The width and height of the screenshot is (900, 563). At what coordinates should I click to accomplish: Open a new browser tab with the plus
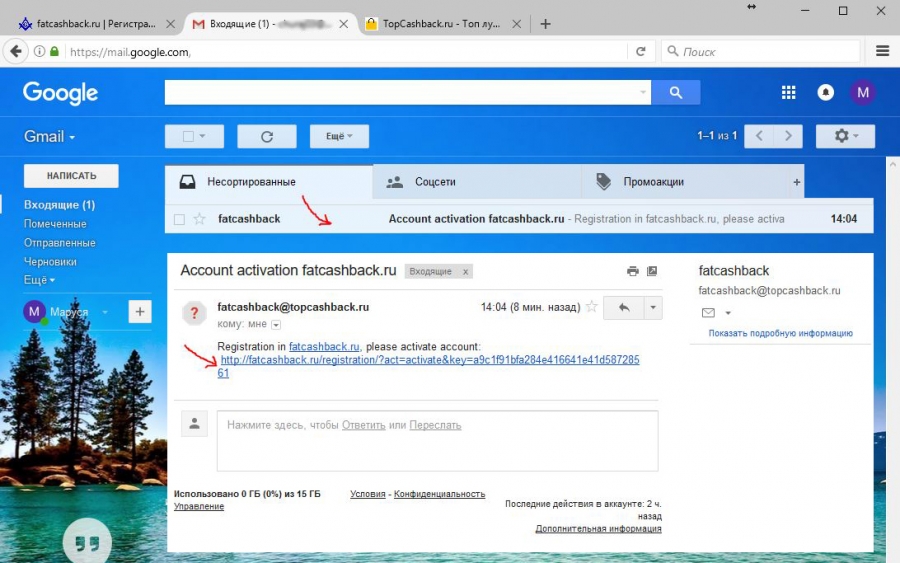545,24
